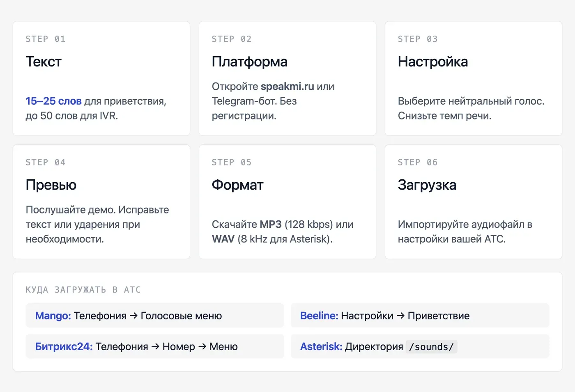Click the Telegram-бот text
This screenshot has height=392, width=575.
point(244,101)
